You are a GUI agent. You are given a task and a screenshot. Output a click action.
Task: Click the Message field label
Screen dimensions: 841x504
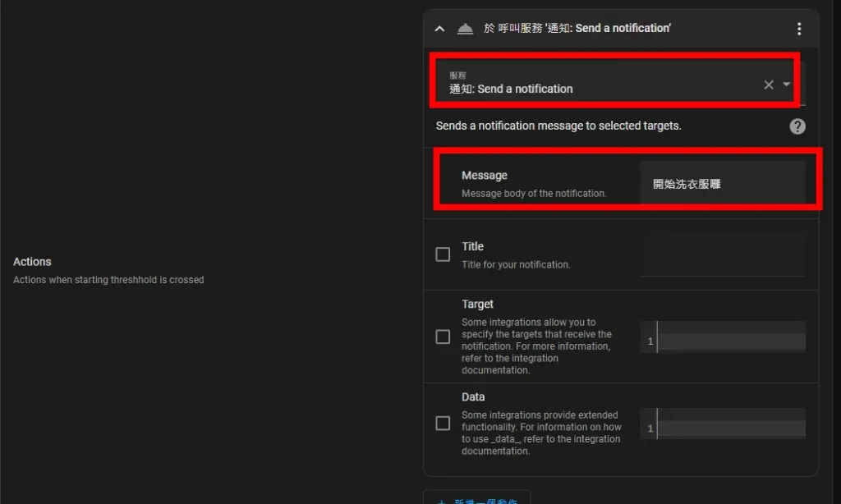(485, 176)
